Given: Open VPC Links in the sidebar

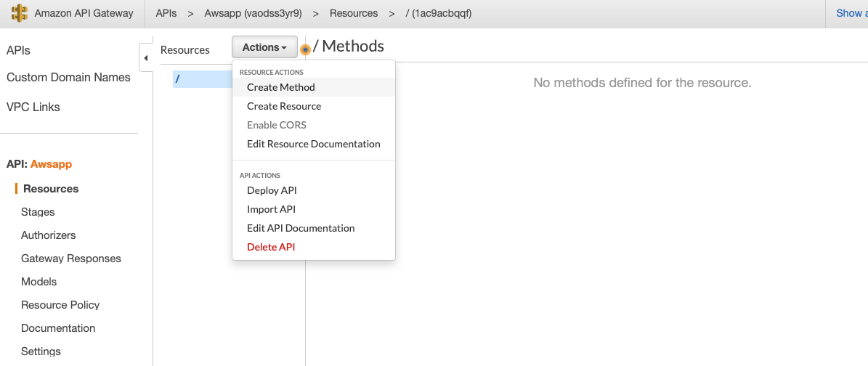Looking at the screenshot, I should click(33, 107).
